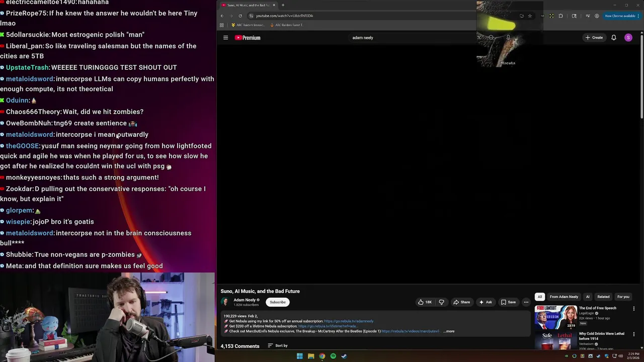Open Spotify from the taskbar
Viewport: 644px width, 362px height.
click(333, 356)
